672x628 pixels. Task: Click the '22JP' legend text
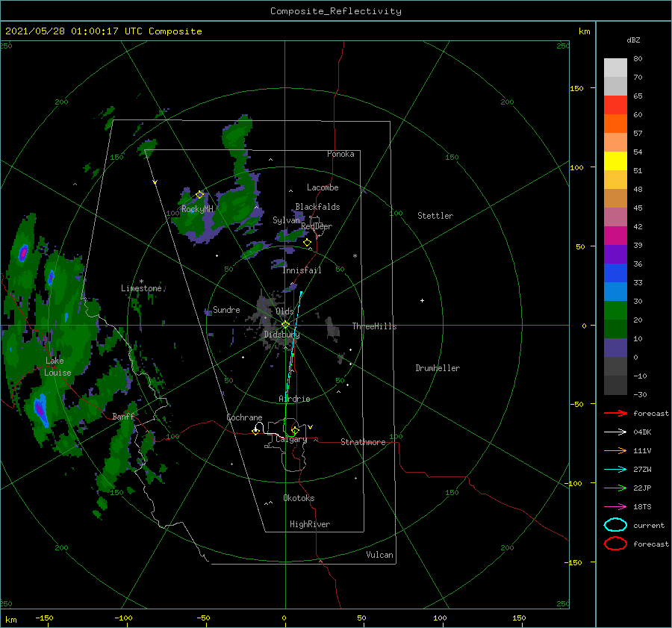pos(642,488)
